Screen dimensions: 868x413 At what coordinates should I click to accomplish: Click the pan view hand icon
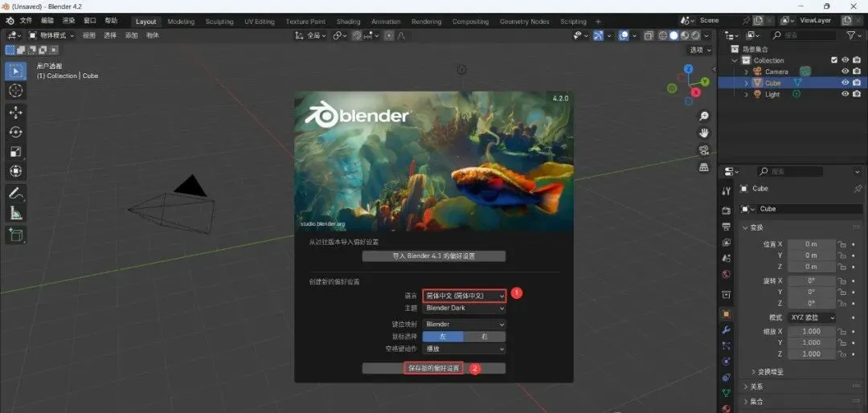coord(704,133)
